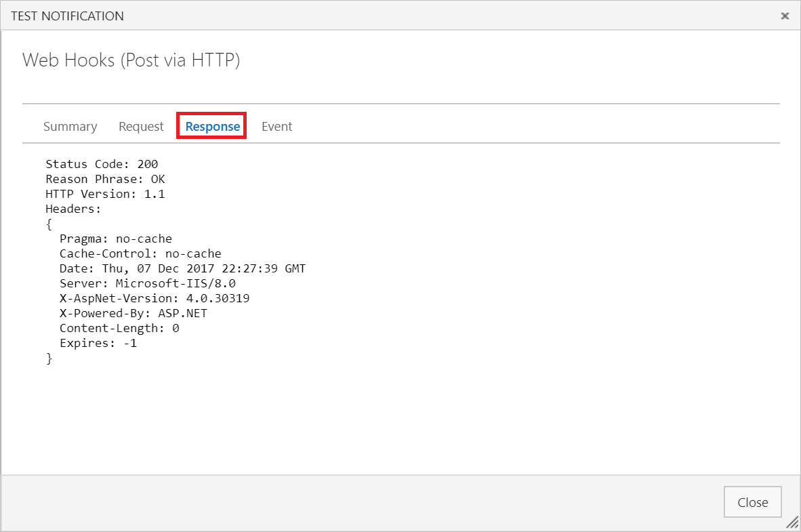801x532 pixels.
Task: Click the Web Hooks (Post via HTTP) heading
Action: click(x=131, y=60)
